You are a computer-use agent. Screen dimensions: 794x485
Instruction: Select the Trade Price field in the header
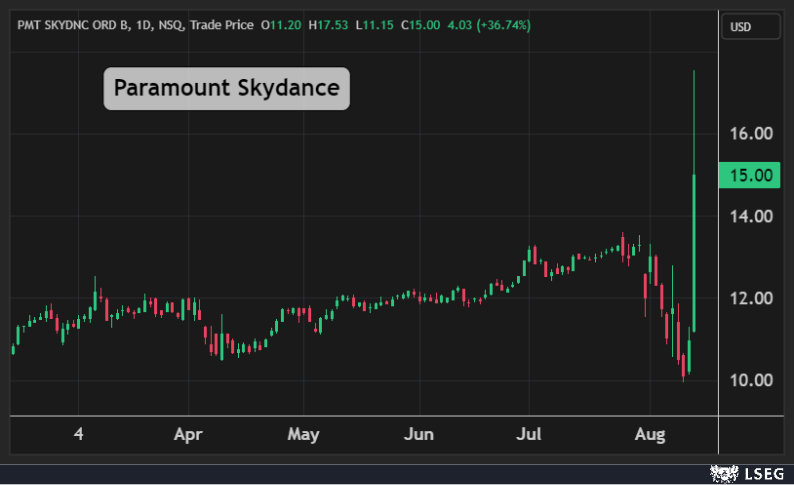coord(221,24)
